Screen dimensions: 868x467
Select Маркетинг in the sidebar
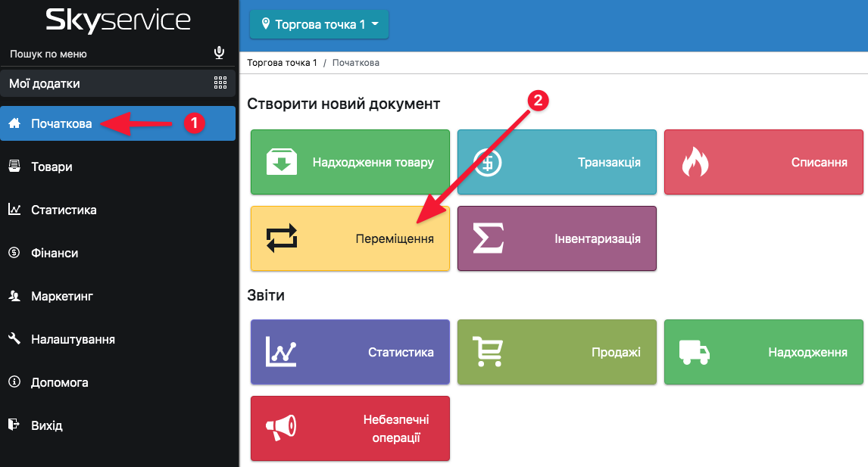61,296
